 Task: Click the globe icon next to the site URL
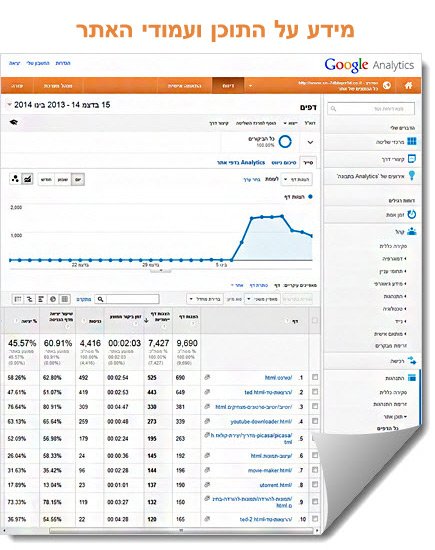pyautogui.click(x=387, y=85)
